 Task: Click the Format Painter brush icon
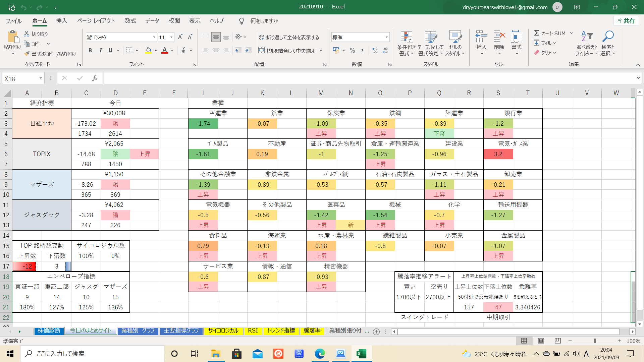click(27, 54)
